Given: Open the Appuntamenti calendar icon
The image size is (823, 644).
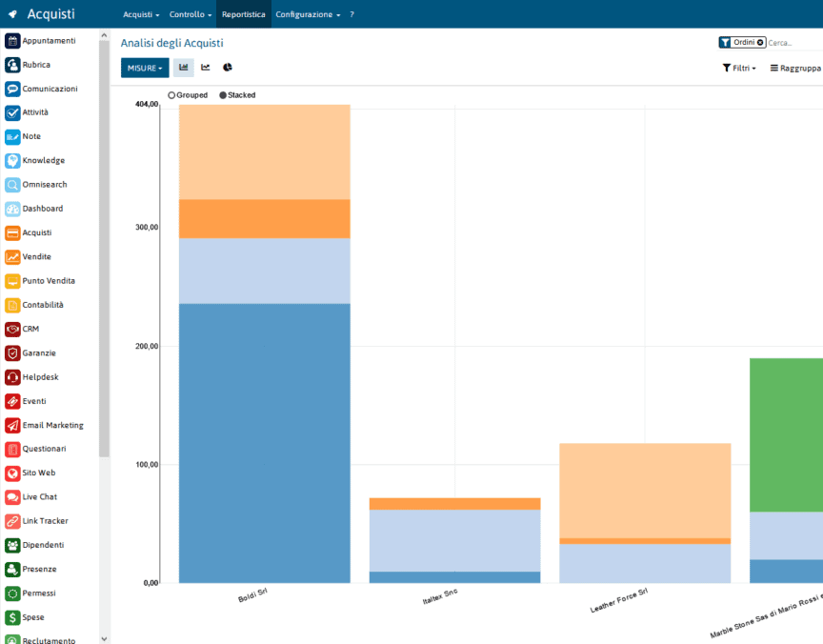Looking at the screenshot, I should (x=12, y=41).
